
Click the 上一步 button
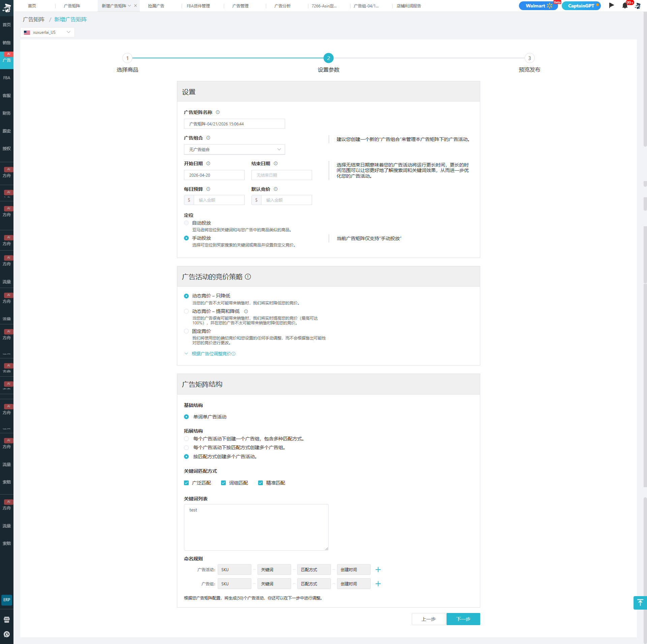[428, 619]
